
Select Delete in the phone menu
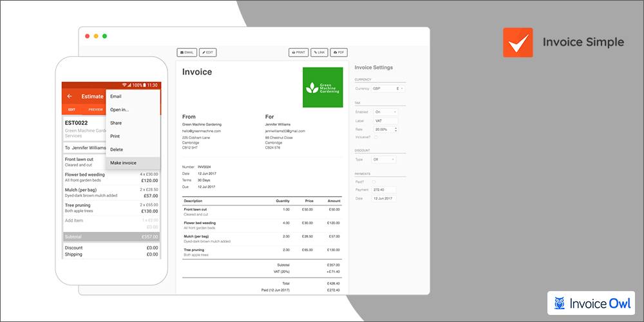pos(117,149)
